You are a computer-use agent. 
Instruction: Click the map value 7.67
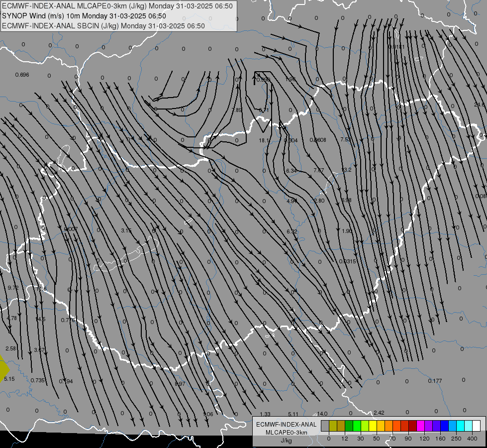(x=319, y=170)
